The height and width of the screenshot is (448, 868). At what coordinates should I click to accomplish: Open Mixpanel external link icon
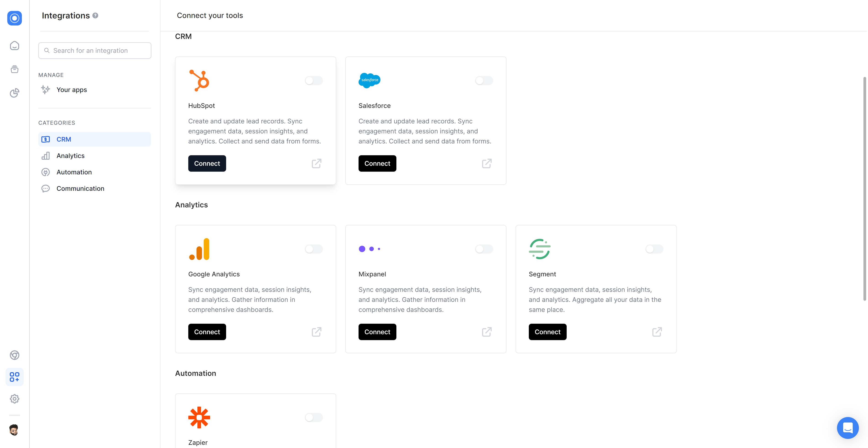[487, 332]
